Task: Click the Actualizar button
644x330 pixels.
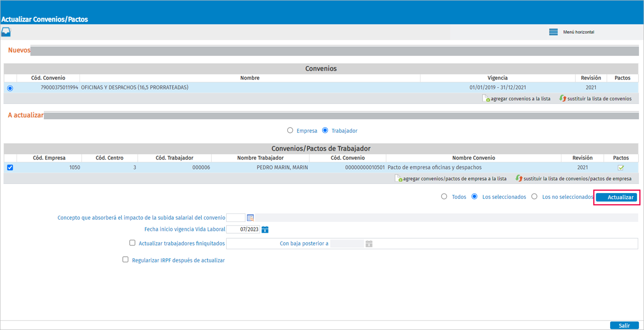Action: 616,197
